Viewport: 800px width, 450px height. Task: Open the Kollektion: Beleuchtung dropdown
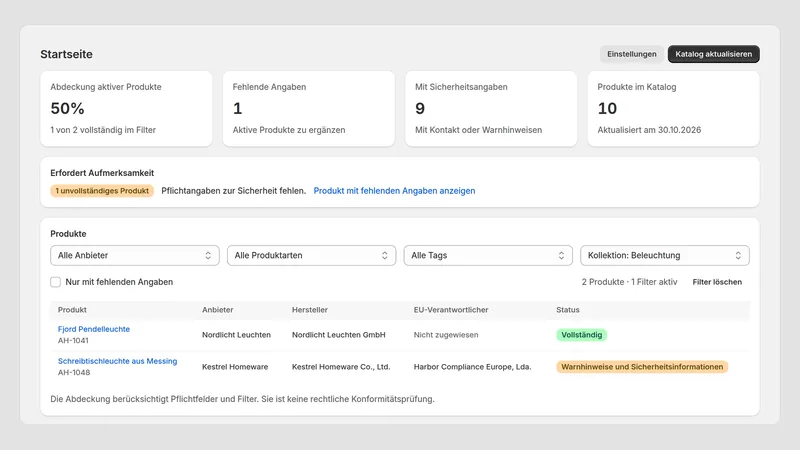(x=665, y=256)
